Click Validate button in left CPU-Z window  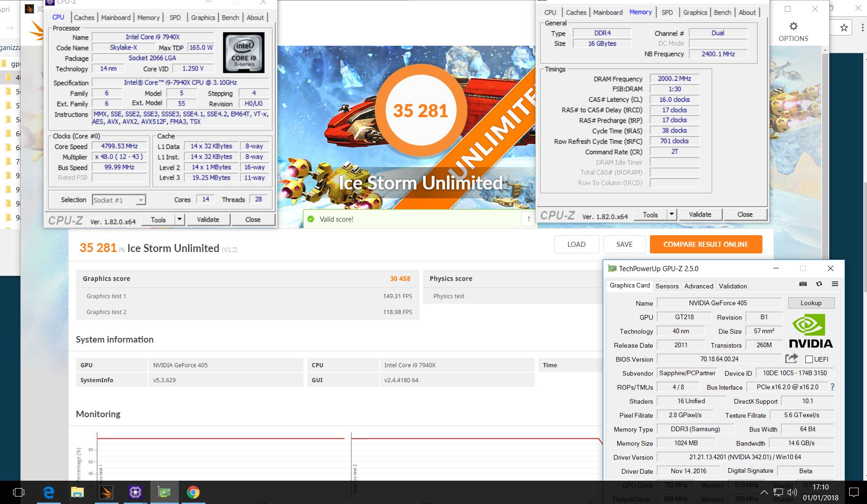coord(208,219)
